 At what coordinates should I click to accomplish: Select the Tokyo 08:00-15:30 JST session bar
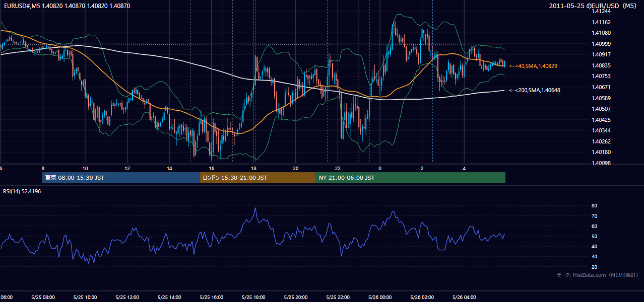click(x=121, y=178)
